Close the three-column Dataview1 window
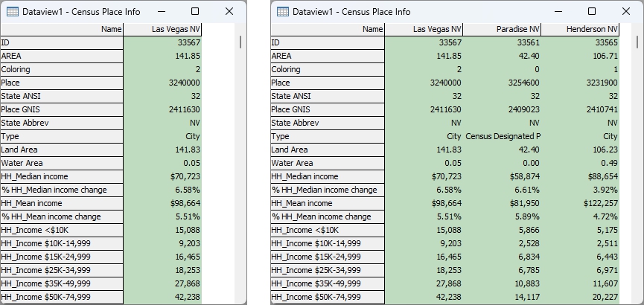The height and width of the screenshot is (305, 644). click(x=625, y=11)
